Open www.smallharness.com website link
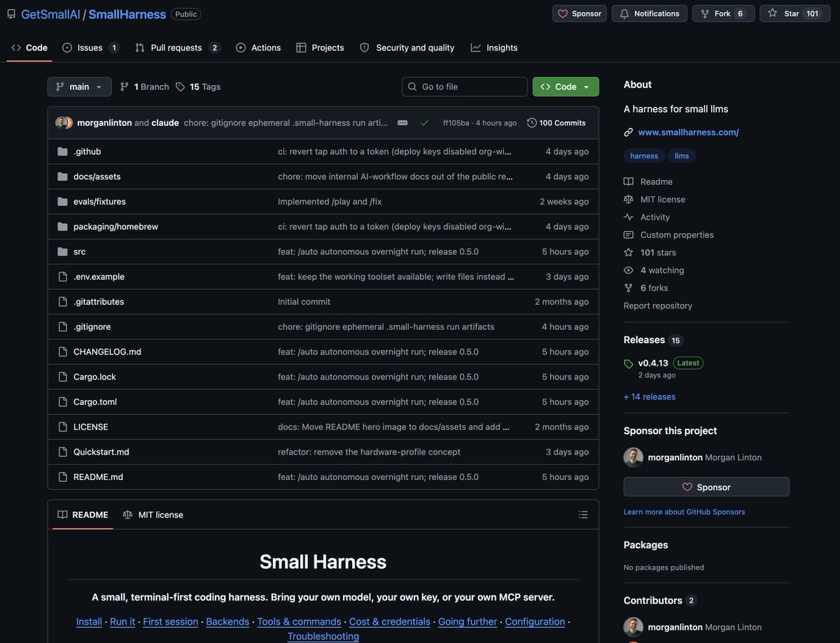Screen dimensions: 840x643 click(688, 132)
